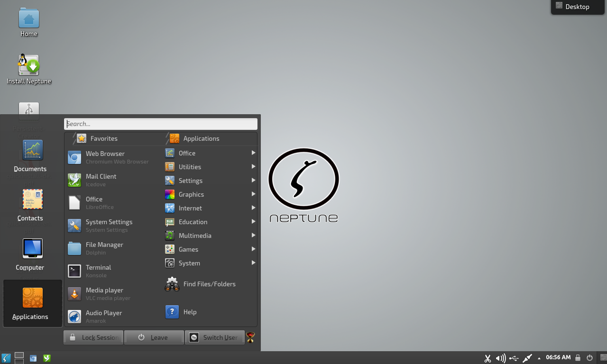Open the Settings applications category
The image size is (607, 364).
pyautogui.click(x=210, y=181)
